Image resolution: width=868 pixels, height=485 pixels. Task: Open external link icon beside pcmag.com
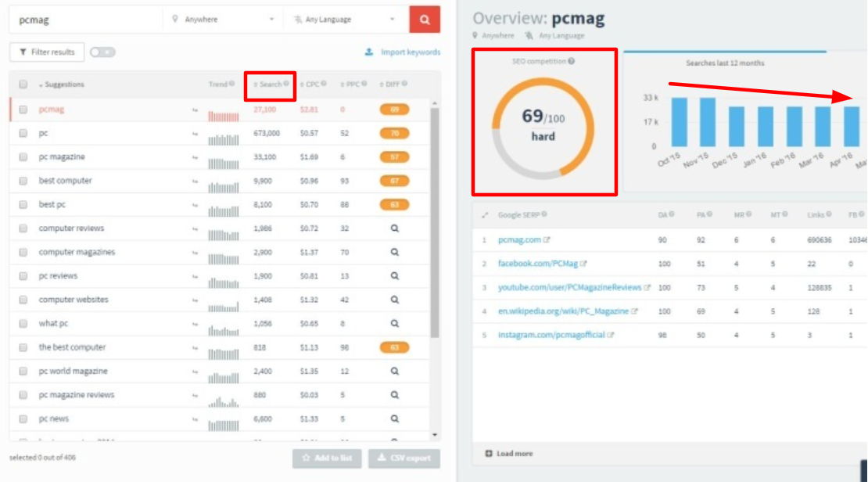pos(547,239)
